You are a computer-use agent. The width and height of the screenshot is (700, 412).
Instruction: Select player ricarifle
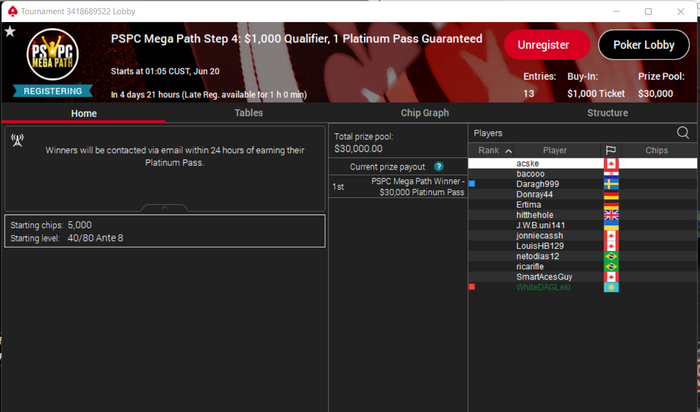530,266
